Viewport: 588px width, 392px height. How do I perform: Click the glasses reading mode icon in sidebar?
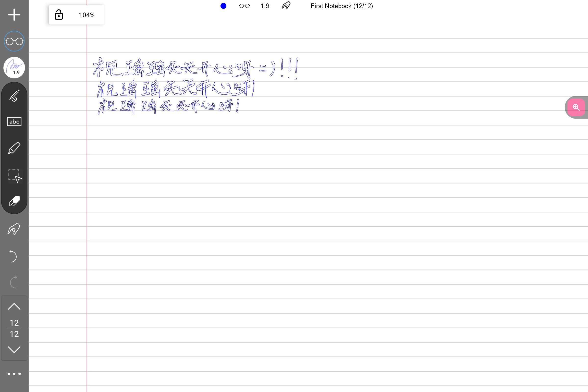click(x=14, y=41)
